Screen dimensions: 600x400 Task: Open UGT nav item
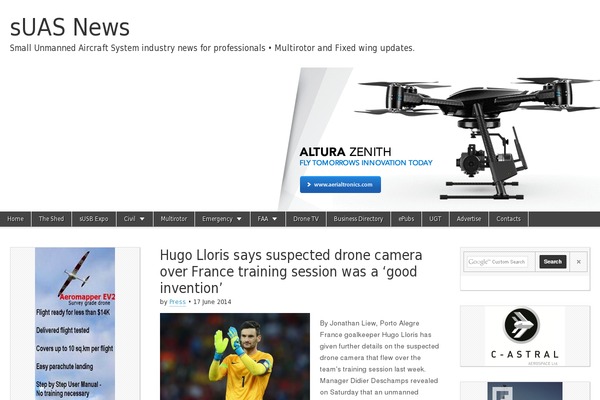(x=435, y=219)
